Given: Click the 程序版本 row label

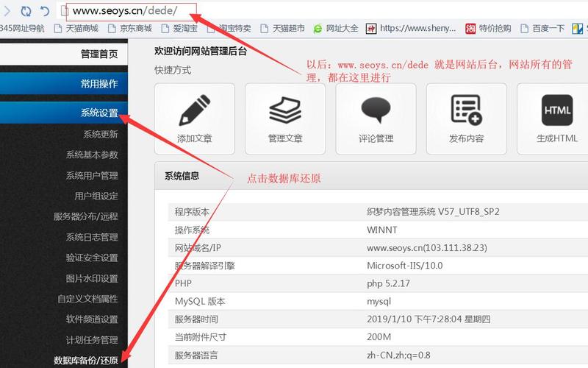Looking at the screenshot, I should pos(192,212).
